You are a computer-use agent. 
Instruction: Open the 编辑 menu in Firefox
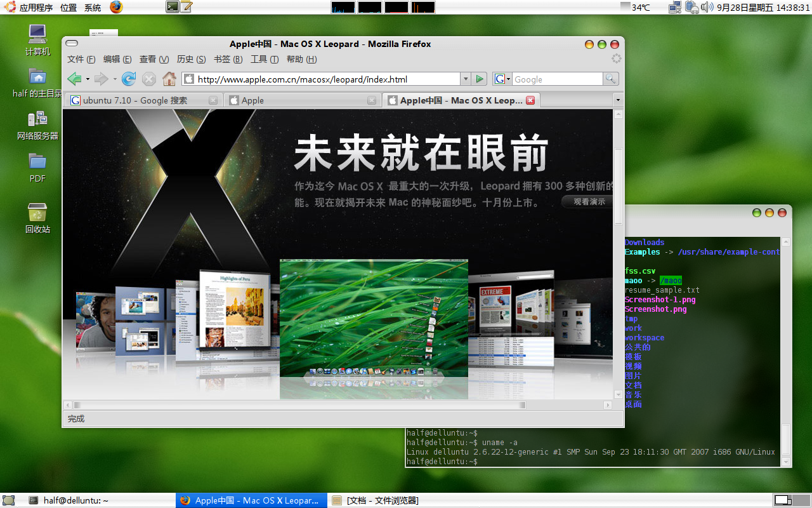117,59
